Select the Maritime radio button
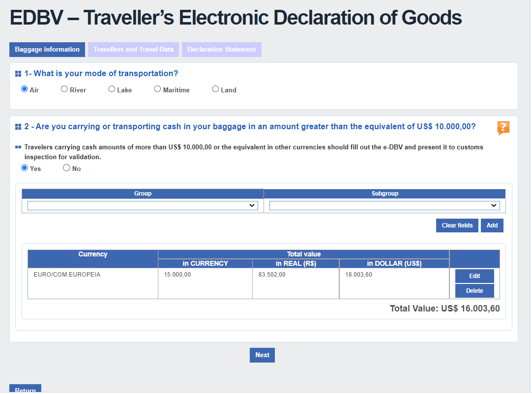 point(158,89)
